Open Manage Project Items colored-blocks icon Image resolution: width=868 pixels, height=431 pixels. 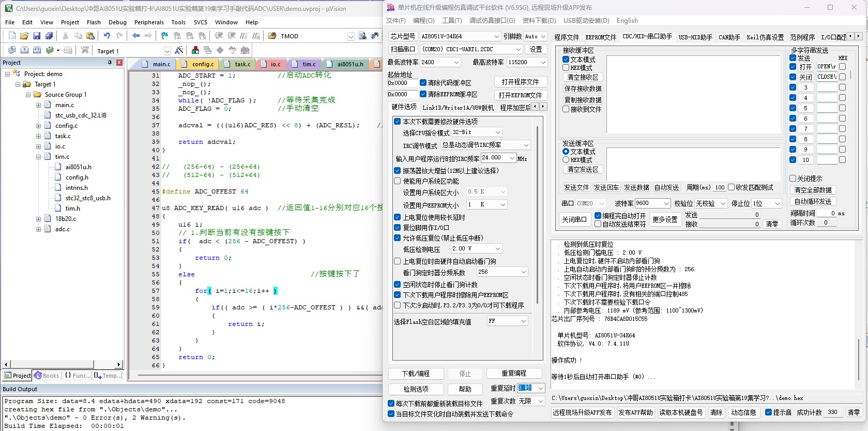click(x=195, y=50)
